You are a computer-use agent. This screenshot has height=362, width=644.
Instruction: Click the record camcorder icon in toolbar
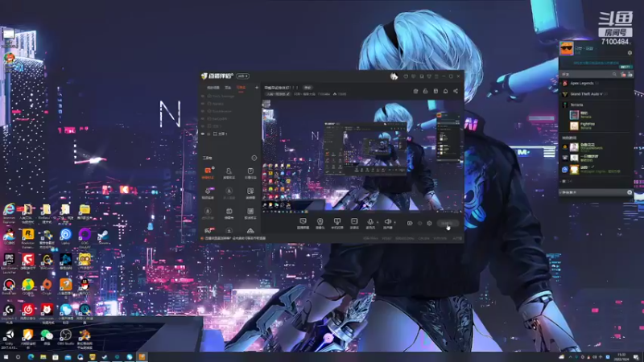click(410, 224)
